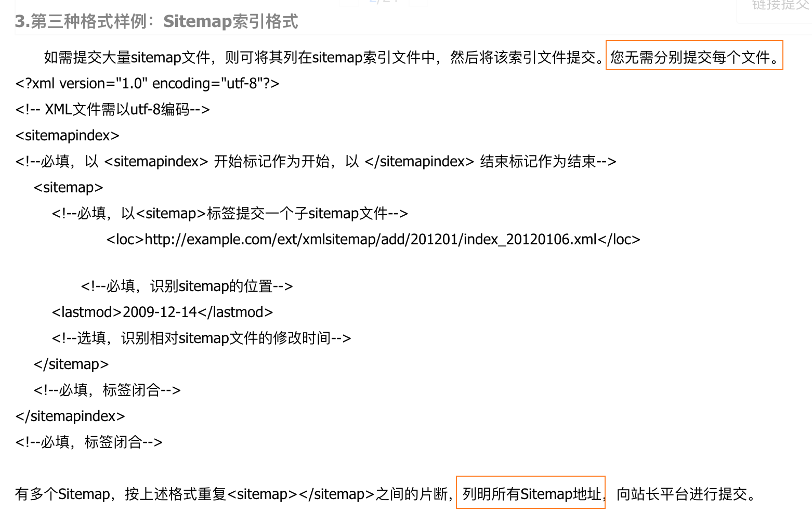Click the text 向站长平台进行提交 in last line
Viewport: 812px width, 524px height.
682,494
